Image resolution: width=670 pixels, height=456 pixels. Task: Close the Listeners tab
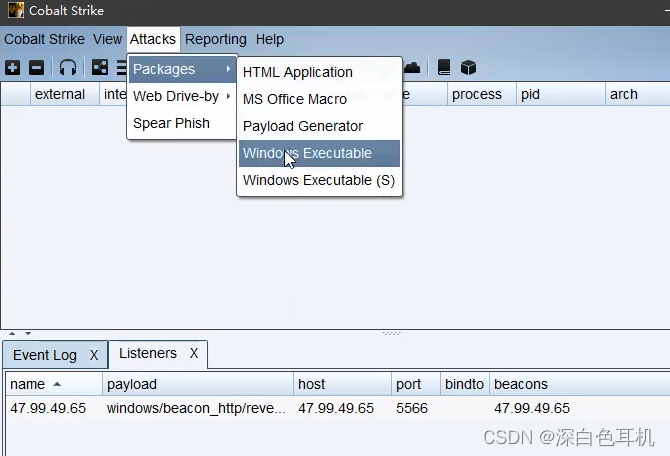(x=194, y=353)
